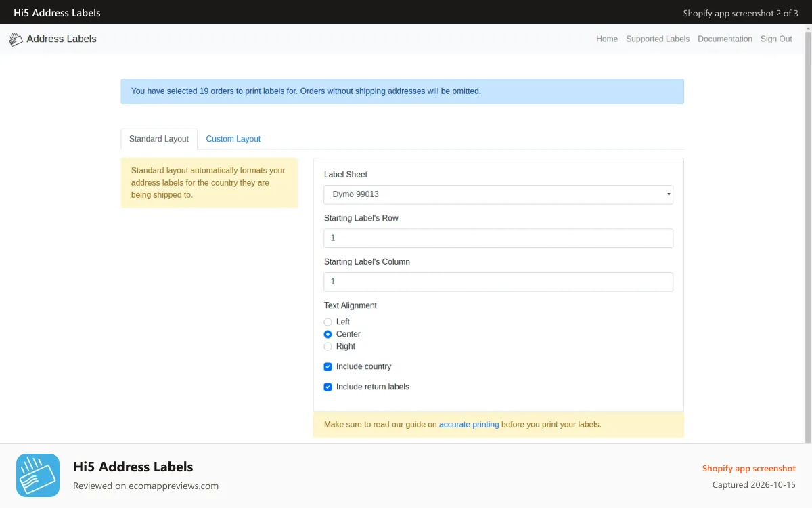This screenshot has height=508, width=812.
Task: Select the Center text alignment option
Action: 328,334
